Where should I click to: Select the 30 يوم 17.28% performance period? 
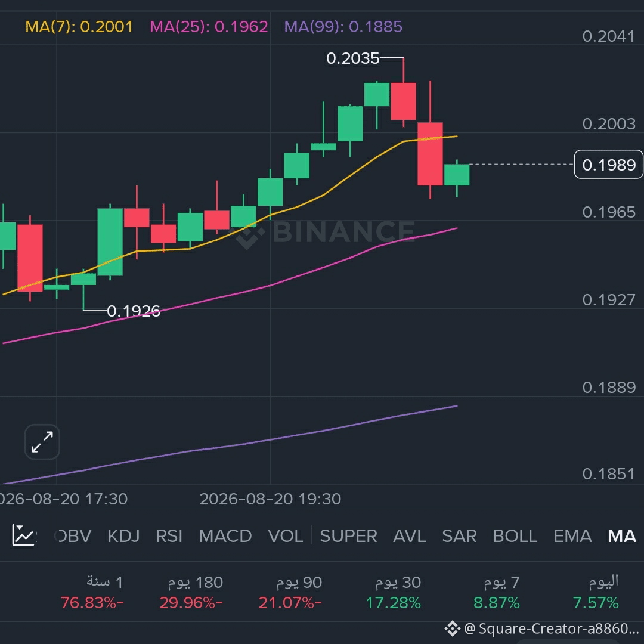pyautogui.click(x=394, y=592)
